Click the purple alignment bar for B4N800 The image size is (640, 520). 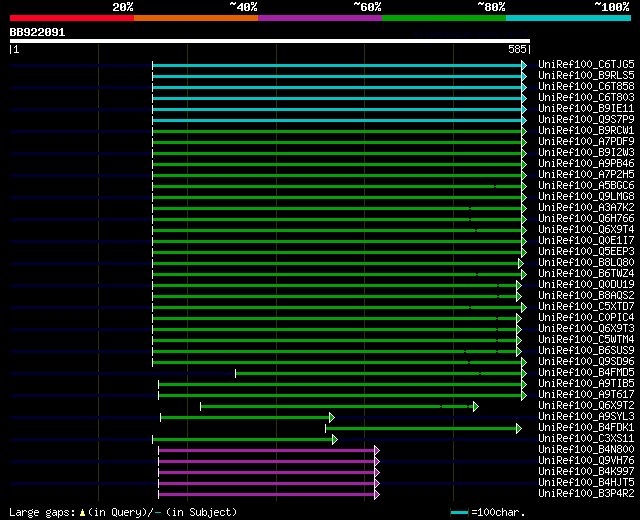pyautogui.click(x=267, y=451)
